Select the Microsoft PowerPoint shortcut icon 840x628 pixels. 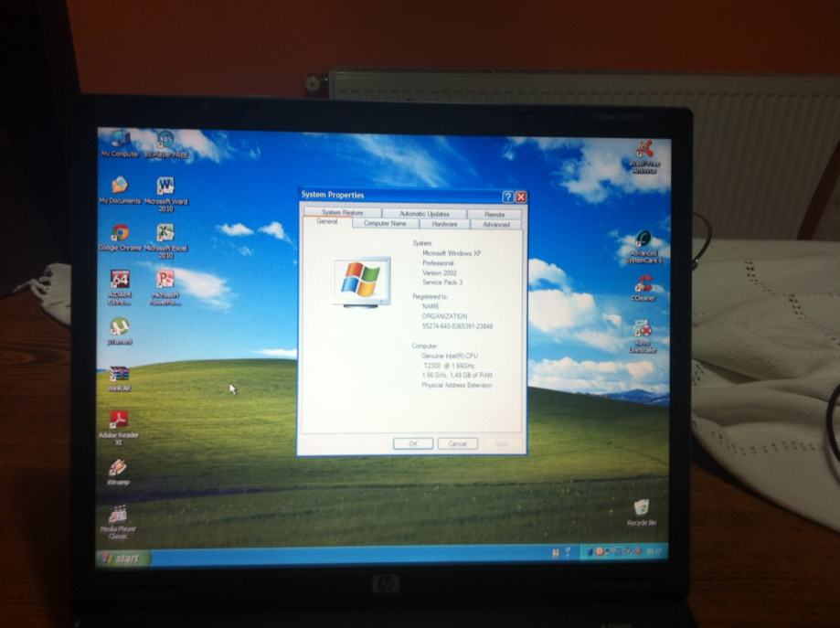click(x=165, y=288)
